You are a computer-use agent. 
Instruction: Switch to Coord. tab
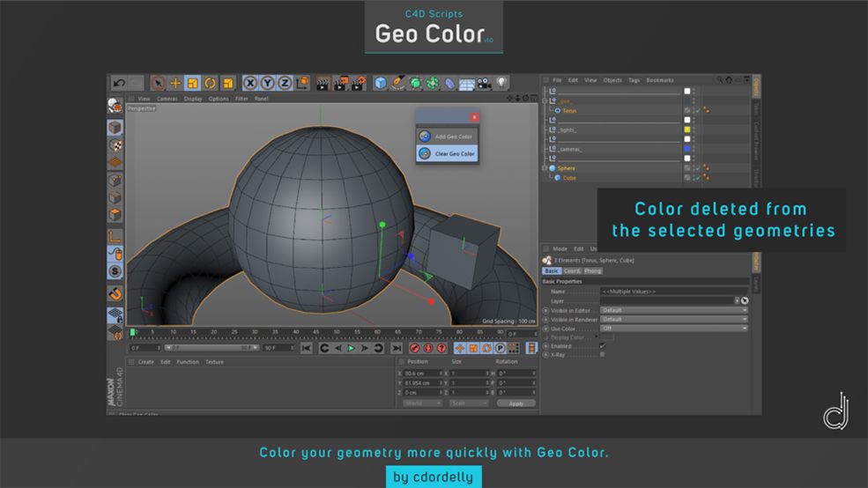[x=572, y=271]
